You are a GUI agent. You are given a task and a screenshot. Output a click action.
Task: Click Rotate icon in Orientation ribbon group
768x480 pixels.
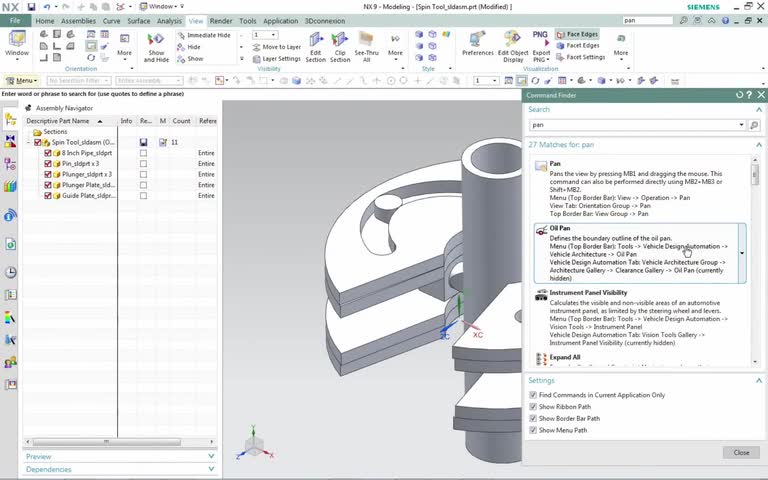click(x=91, y=58)
